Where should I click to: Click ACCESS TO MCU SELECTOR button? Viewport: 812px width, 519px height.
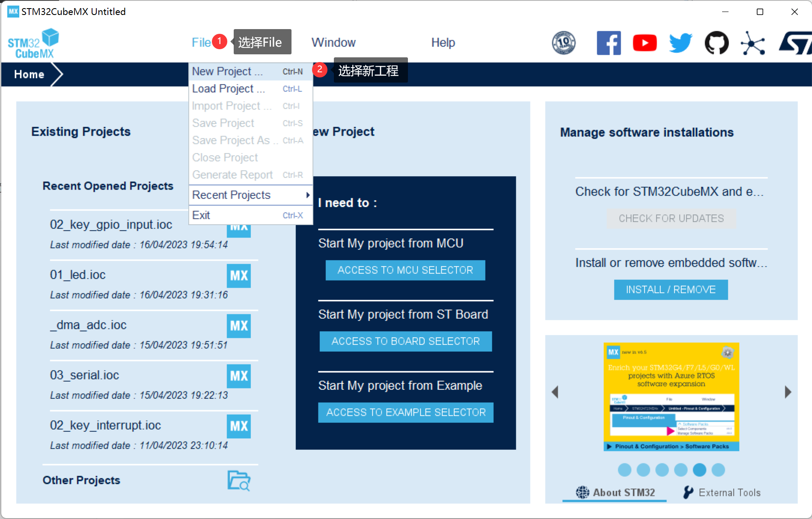[x=405, y=270]
